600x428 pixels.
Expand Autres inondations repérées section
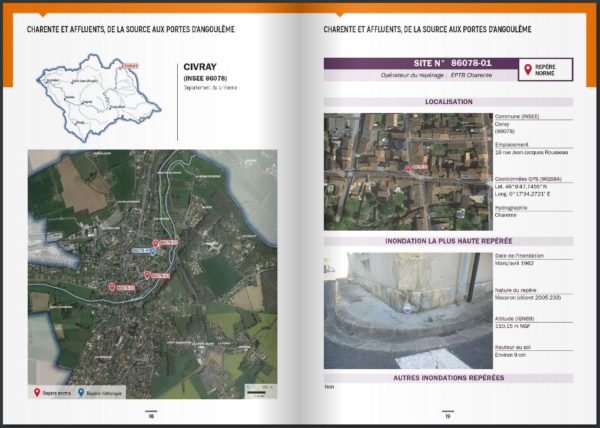pyautogui.click(x=448, y=377)
